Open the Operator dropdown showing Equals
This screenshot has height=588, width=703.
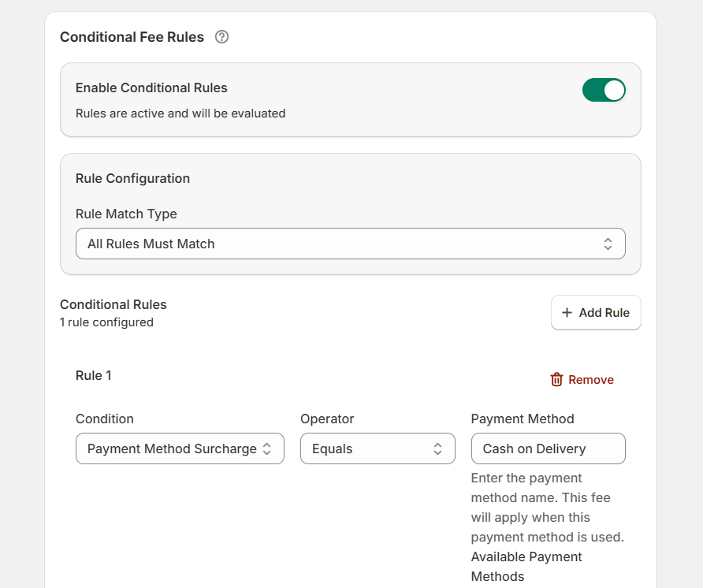[x=378, y=448]
